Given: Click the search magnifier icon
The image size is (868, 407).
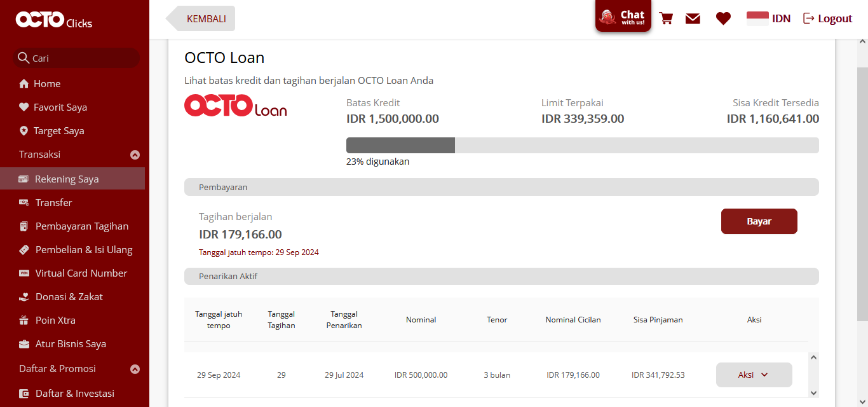Looking at the screenshot, I should click(x=24, y=58).
